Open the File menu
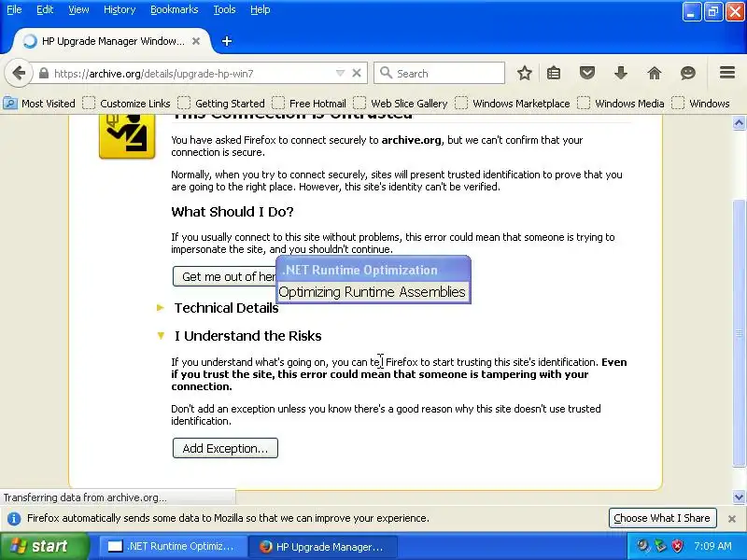Viewport: 747px width, 560px height. 14,9
